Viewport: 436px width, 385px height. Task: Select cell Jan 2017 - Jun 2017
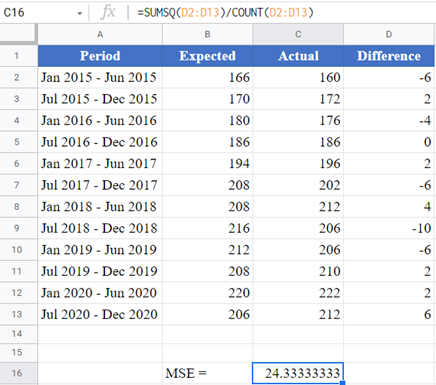[x=100, y=164]
